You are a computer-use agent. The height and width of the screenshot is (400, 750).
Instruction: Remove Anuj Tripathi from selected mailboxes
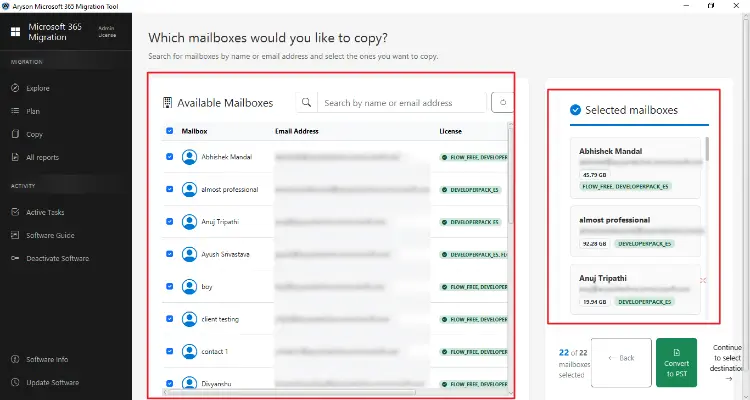pyautogui.click(x=703, y=280)
